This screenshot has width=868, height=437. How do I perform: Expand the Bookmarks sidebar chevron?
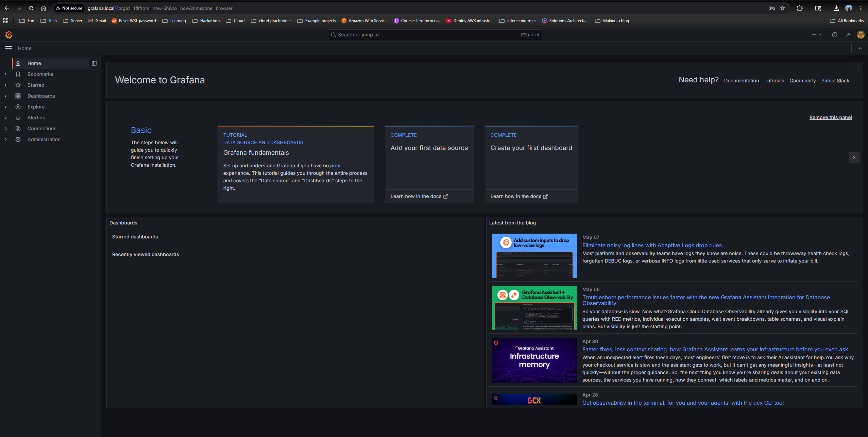[6, 74]
